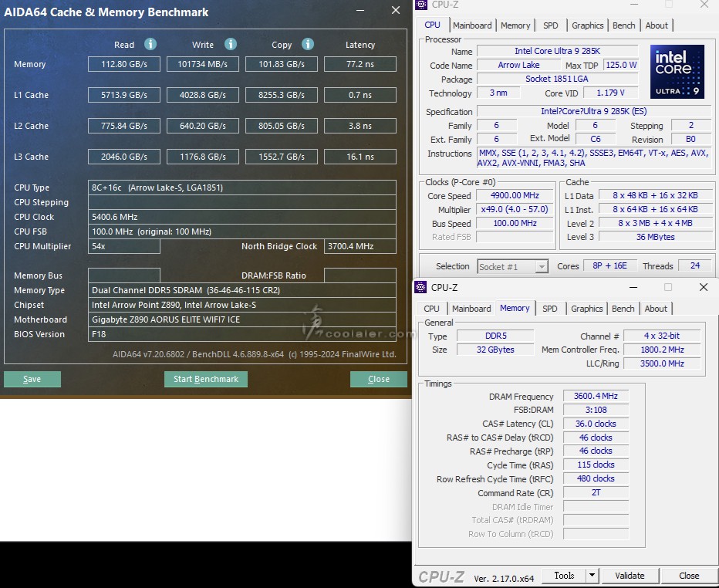Click the Validate button in CPU-Z
The height and width of the screenshot is (588, 719).
pyautogui.click(x=630, y=576)
